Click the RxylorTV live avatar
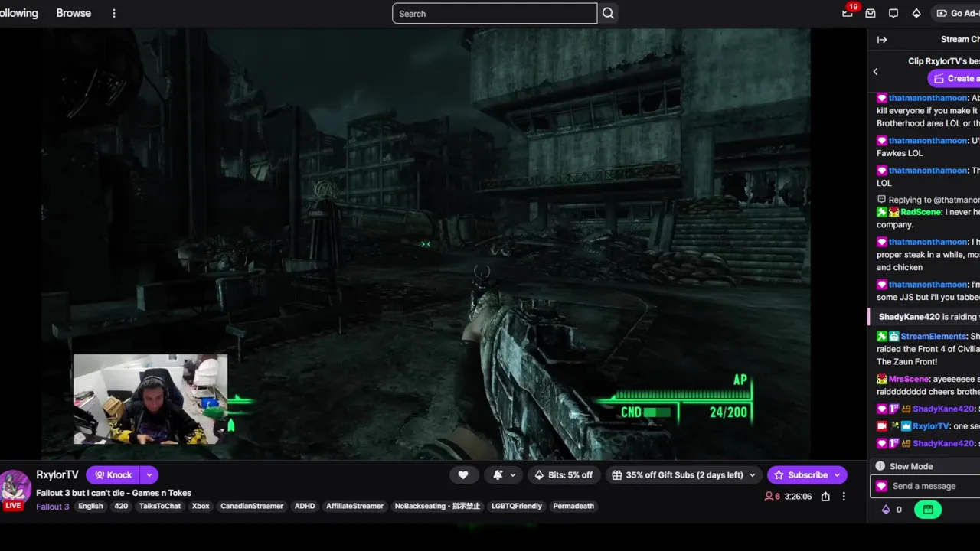 coord(14,490)
